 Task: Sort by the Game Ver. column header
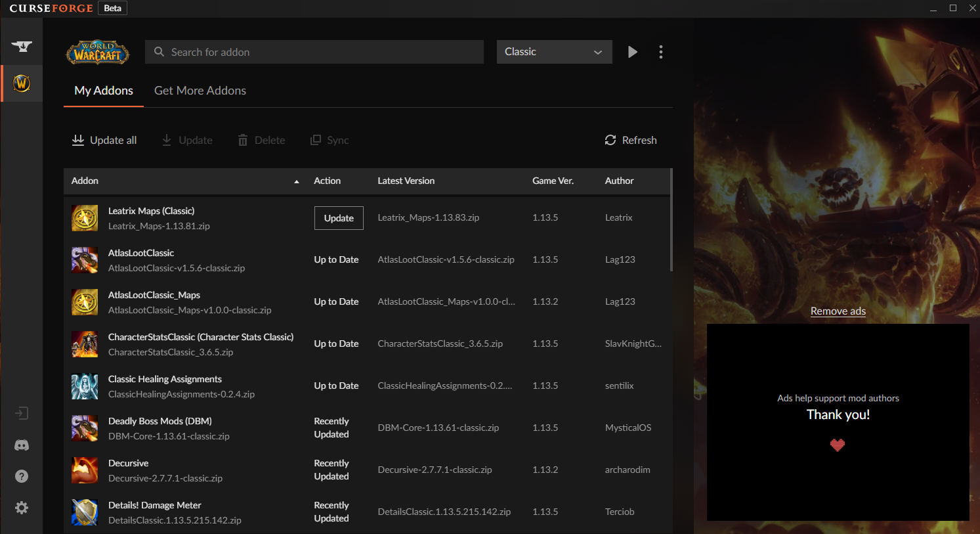click(553, 181)
